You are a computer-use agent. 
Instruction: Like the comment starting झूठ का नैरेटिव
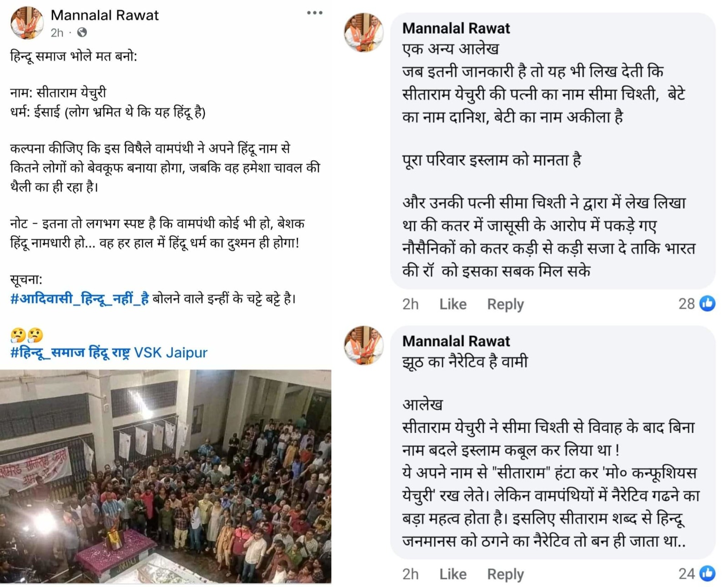[453, 574]
